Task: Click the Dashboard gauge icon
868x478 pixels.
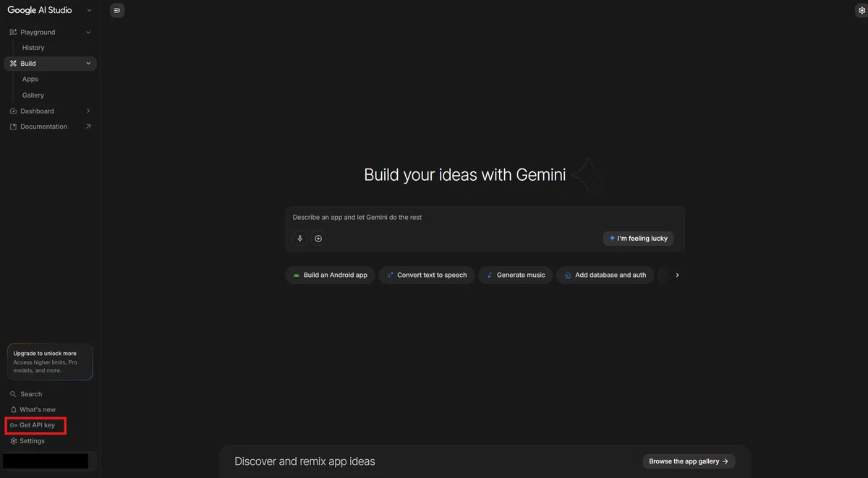Action: [x=13, y=111]
